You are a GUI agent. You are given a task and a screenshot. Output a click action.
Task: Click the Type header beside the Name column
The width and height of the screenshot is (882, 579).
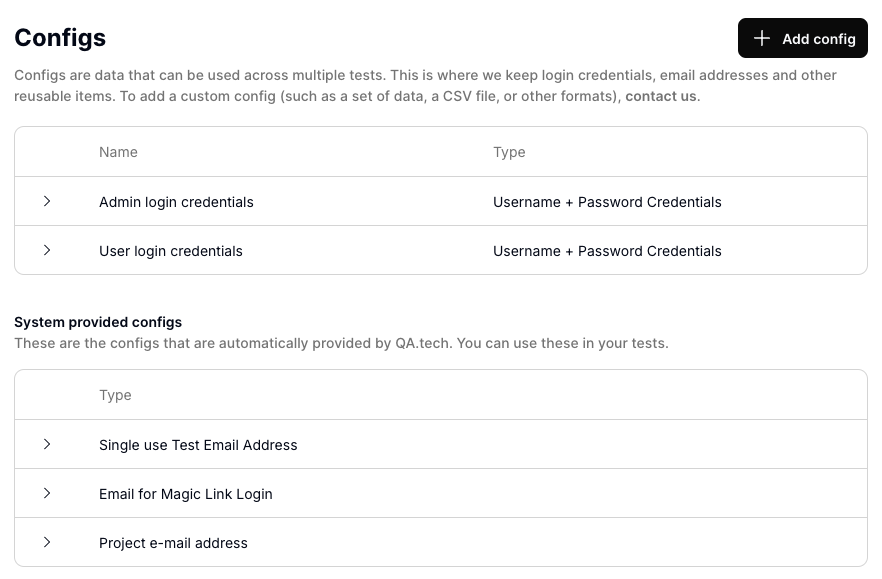[x=509, y=152]
